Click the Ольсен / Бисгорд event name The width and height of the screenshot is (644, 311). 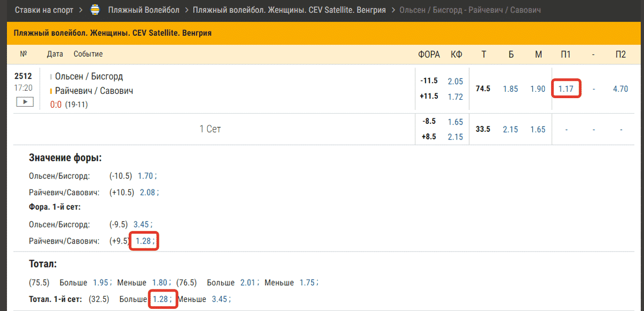click(x=89, y=76)
